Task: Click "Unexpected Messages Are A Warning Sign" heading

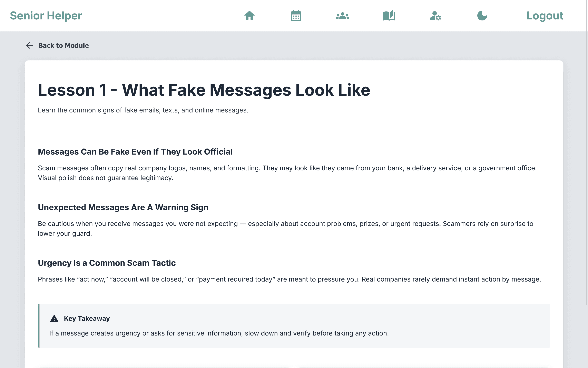Action: [123, 207]
